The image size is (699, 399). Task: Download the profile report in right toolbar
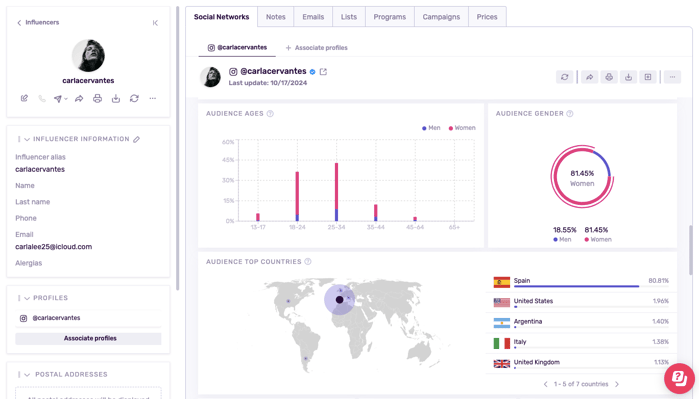click(x=628, y=77)
